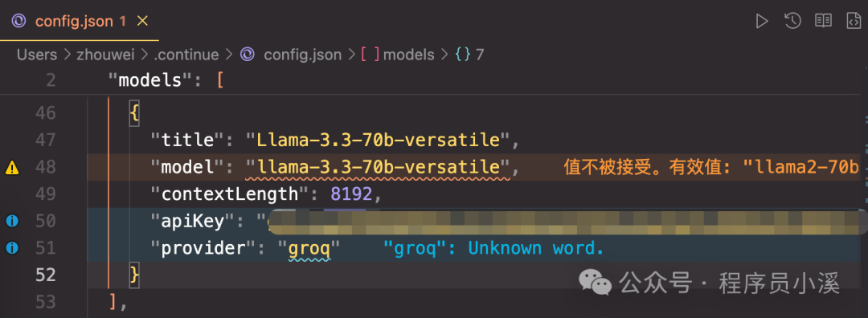868x318 pixels.
Task: Click line number 46 in gutter
Action: click(x=44, y=113)
